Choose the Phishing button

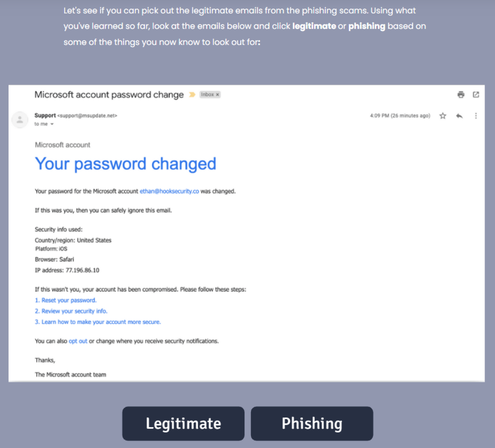coord(312,424)
